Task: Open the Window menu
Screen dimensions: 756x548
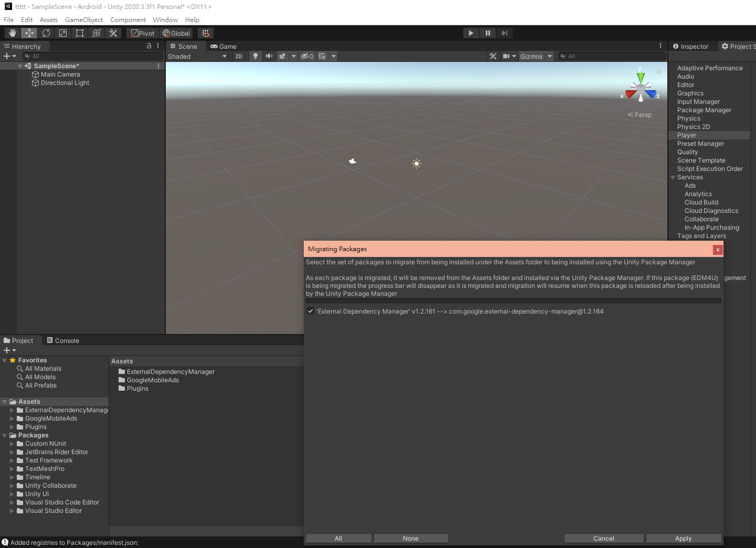Action: click(x=165, y=20)
